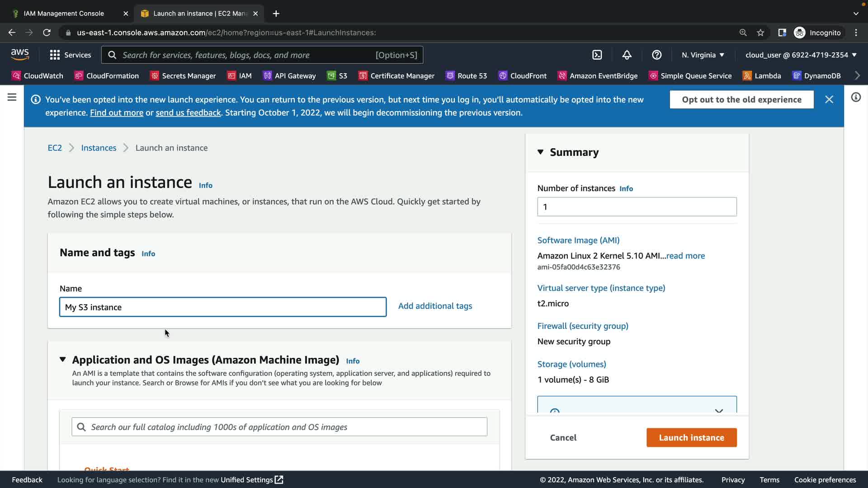Image resolution: width=868 pixels, height=488 pixels.
Task: Open the CloudShell terminal icon
Action: (597, 55)
